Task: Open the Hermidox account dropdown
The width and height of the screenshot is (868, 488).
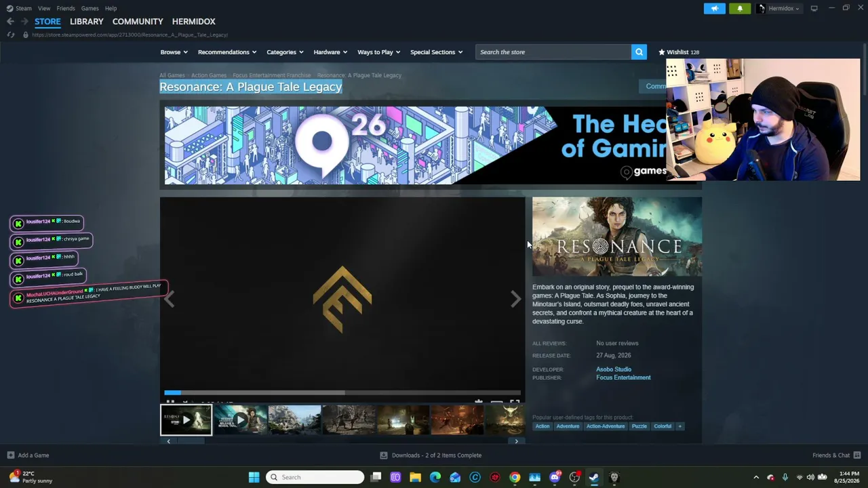Action: coord(779,8)
